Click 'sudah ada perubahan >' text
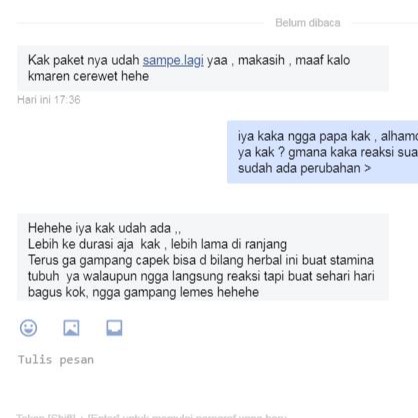This screenshot has width=418, height=418. point(304,168)
